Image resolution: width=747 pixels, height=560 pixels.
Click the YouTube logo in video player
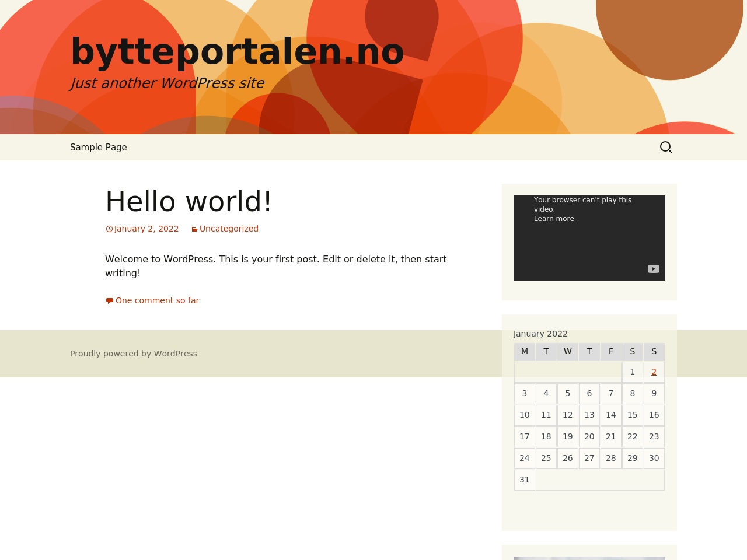pos(653,269)
